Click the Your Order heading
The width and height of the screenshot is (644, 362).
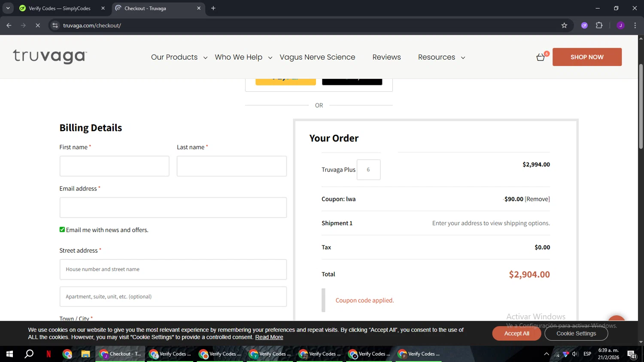[x=334, y=138]
